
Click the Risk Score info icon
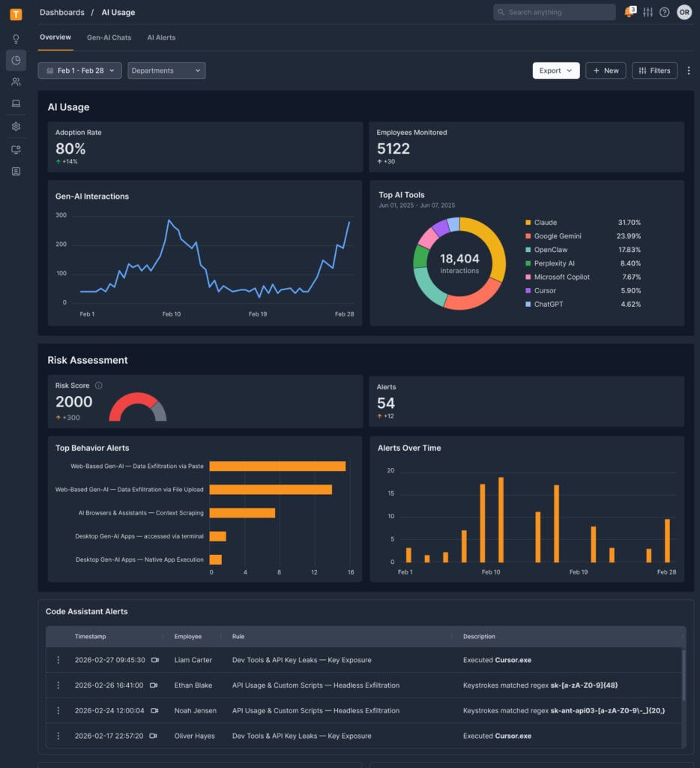point(99,385)
